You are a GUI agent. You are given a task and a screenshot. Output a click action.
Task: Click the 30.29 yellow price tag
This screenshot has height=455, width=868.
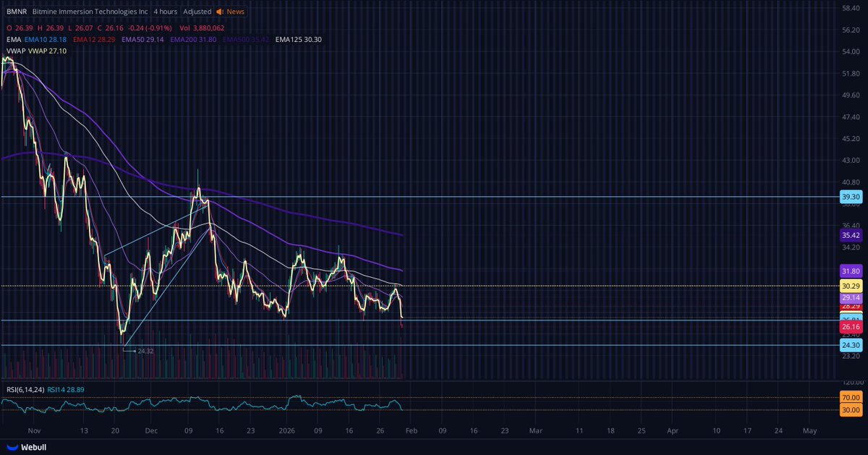click(851, 286)
